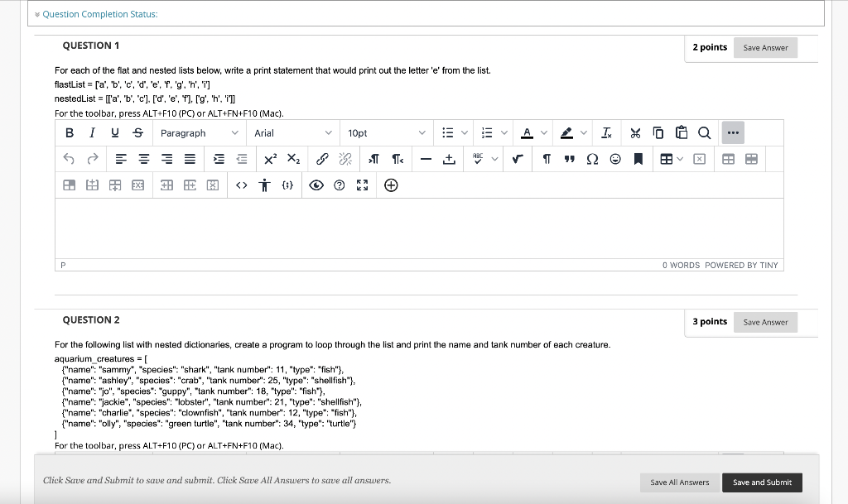Click Save All Answers button
Screen dimensions: 848x504
679,482
